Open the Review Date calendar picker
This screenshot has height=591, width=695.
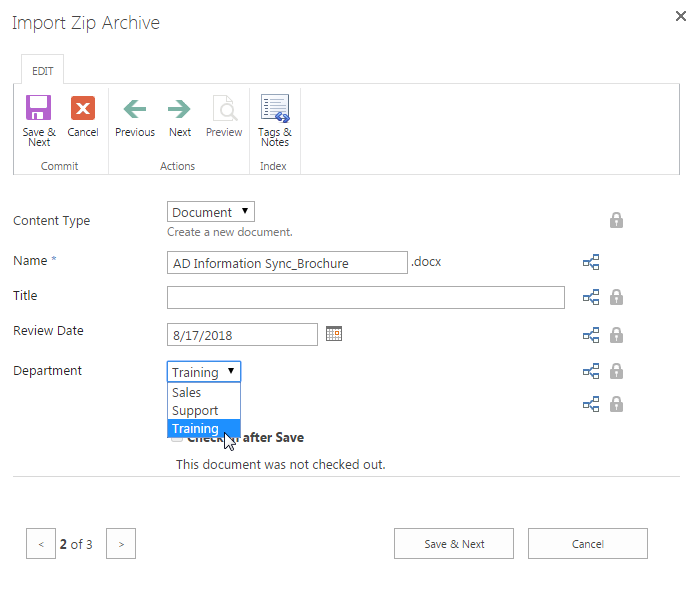click(334, 334)
